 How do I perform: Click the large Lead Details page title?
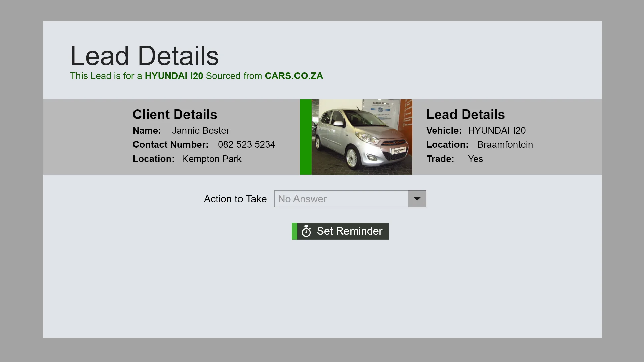tap(145, 56)
